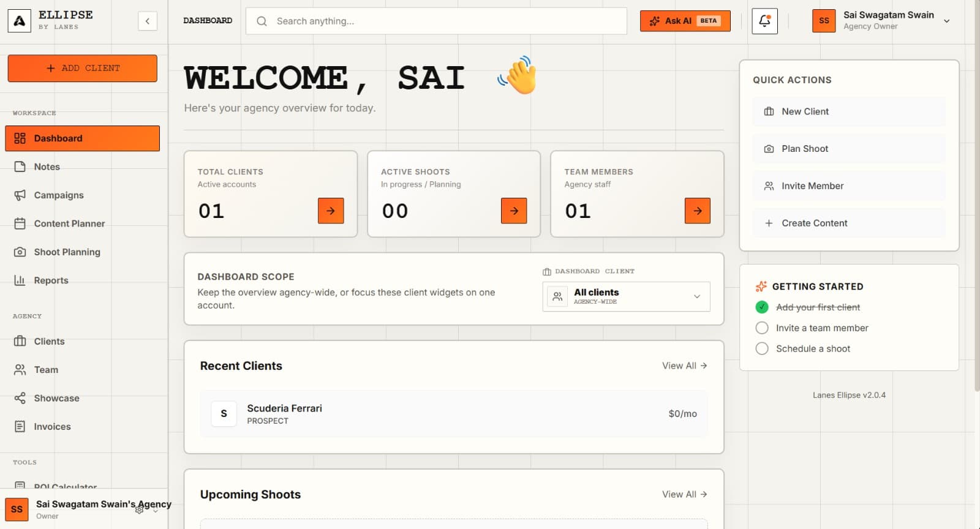Check the 'Invite a team member' circle

pos(762,328)
